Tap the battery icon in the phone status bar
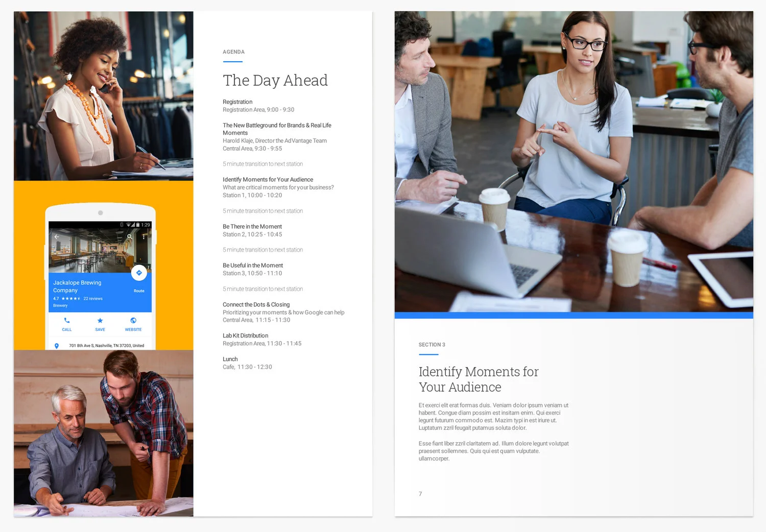 click(x=138, y=225)
